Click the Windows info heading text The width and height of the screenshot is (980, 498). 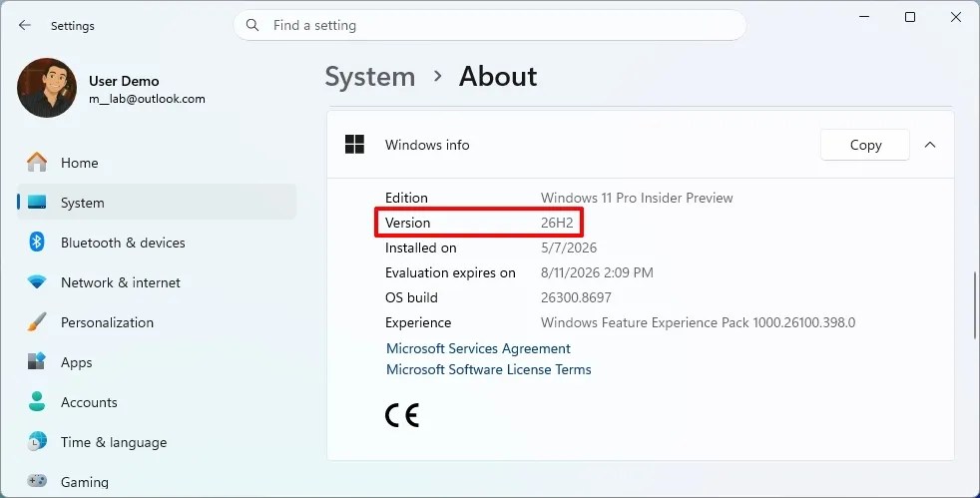427,145
